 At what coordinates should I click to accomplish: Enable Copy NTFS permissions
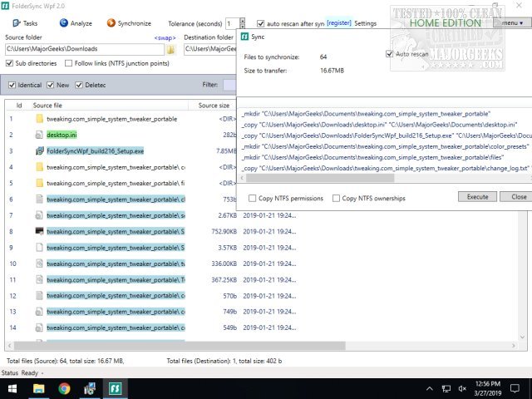pos(252,198)
